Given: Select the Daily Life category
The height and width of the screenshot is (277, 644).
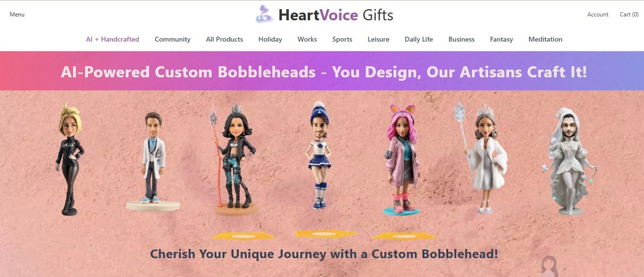Looking at the screenshot, I should pos(419,40).
